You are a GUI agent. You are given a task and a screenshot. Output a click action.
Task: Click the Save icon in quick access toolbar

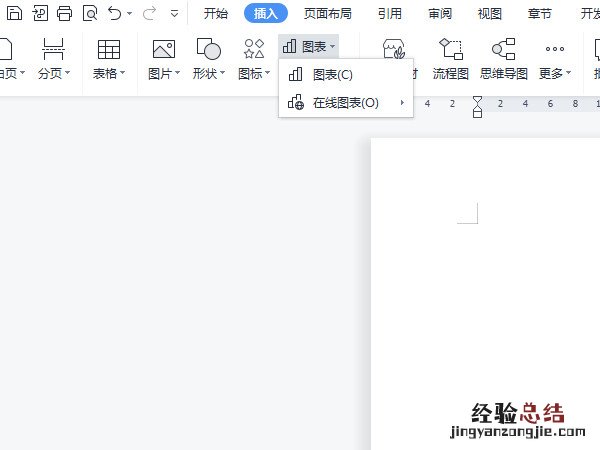[14, 13]
